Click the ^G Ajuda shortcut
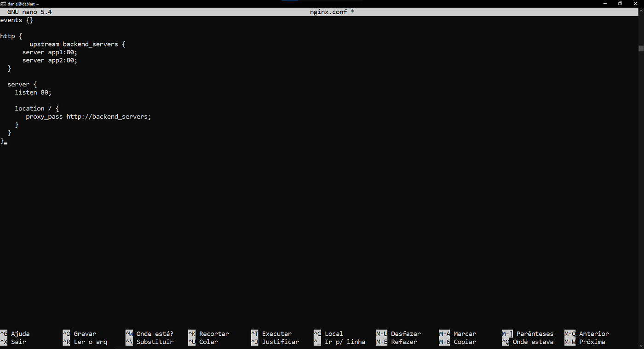Viewport: 644px width, 349px height. tap(15, 334)
